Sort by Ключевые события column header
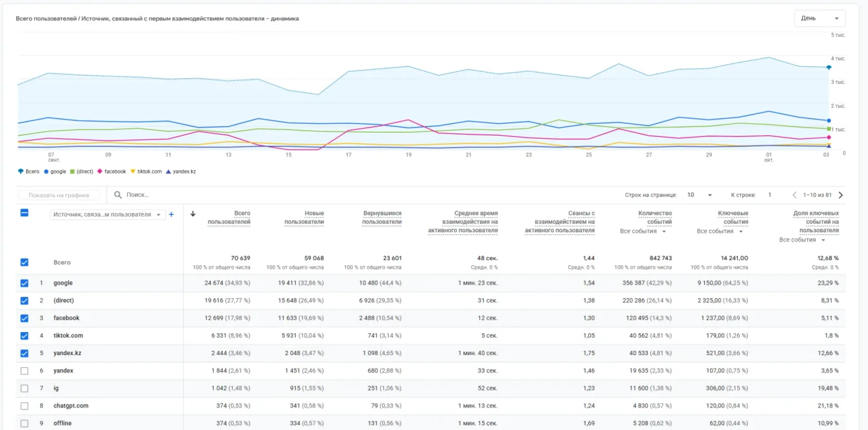The height and width of the screenshot is (430, 868). 733,217
